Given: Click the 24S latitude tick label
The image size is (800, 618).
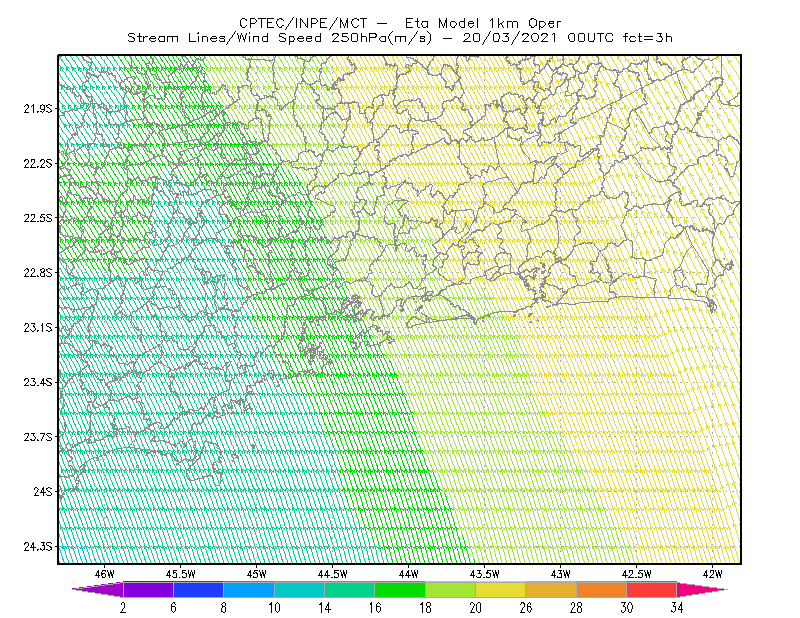Looking at the screenshot, I should 42,491.
